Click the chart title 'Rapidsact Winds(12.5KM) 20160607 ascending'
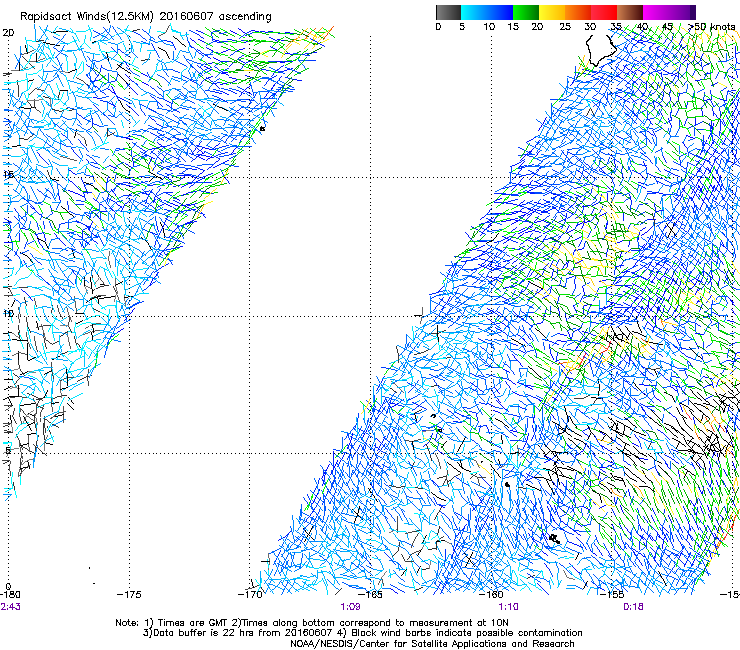Viewport: 740px width, 650px height. pos(146,17)
